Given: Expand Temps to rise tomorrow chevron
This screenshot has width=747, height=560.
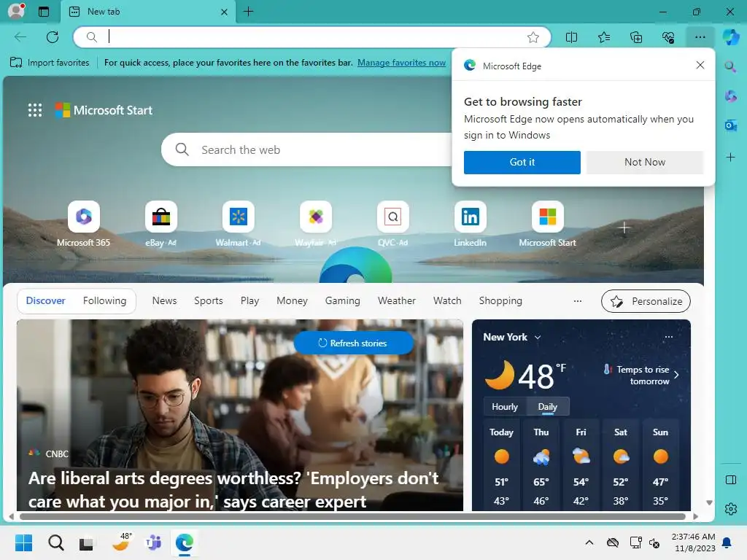Looking at the screenshot, I should click(x=676, y=376).
